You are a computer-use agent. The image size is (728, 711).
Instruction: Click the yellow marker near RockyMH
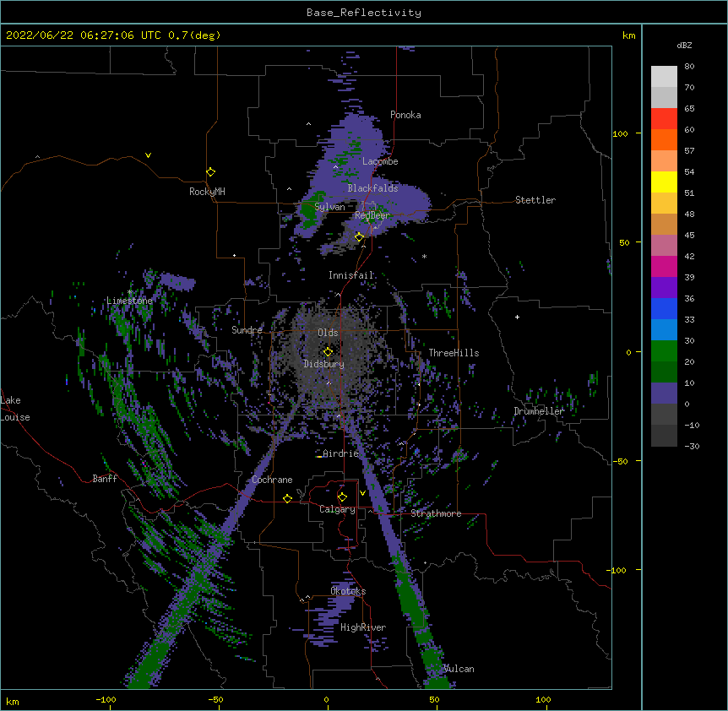pyautogui.click(x=210, y=172)
